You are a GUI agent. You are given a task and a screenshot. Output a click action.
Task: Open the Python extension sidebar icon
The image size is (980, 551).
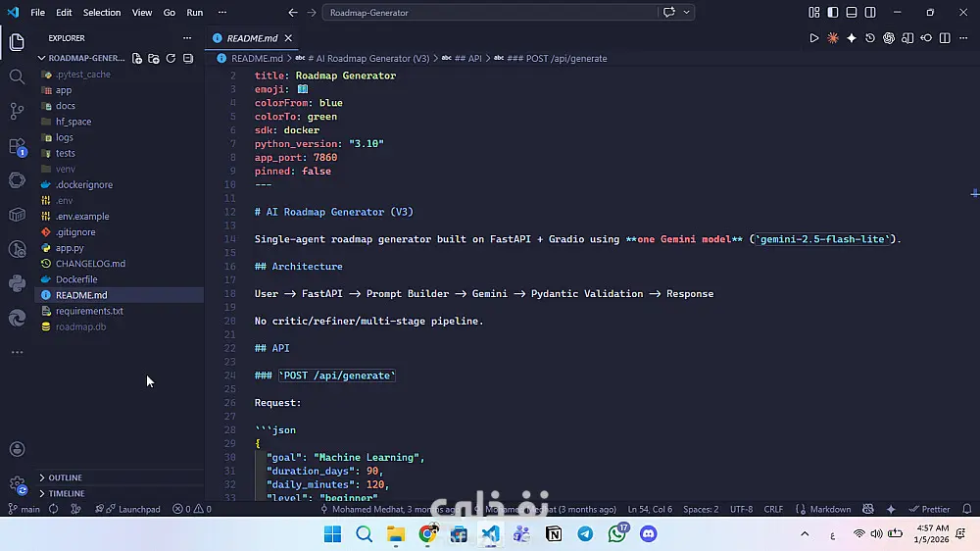pos(17,283)
